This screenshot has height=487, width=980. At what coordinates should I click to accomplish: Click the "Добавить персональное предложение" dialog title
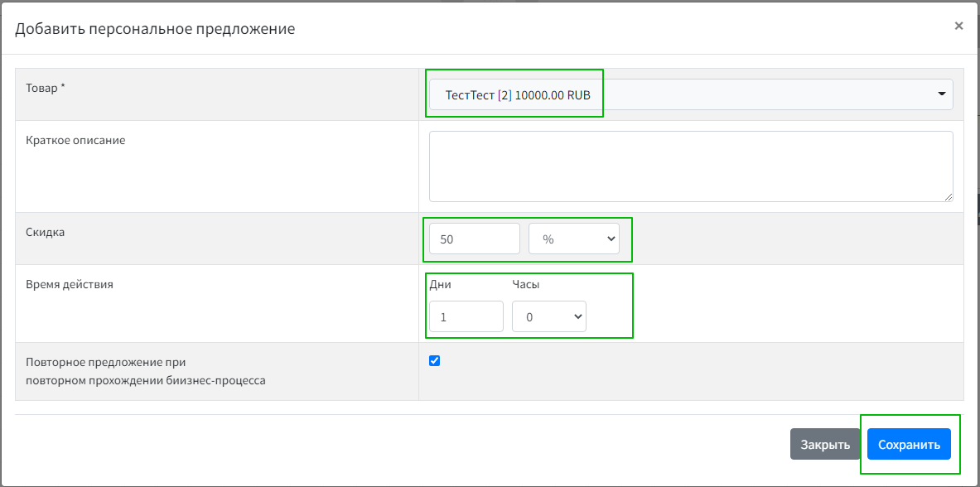point(155,29)
